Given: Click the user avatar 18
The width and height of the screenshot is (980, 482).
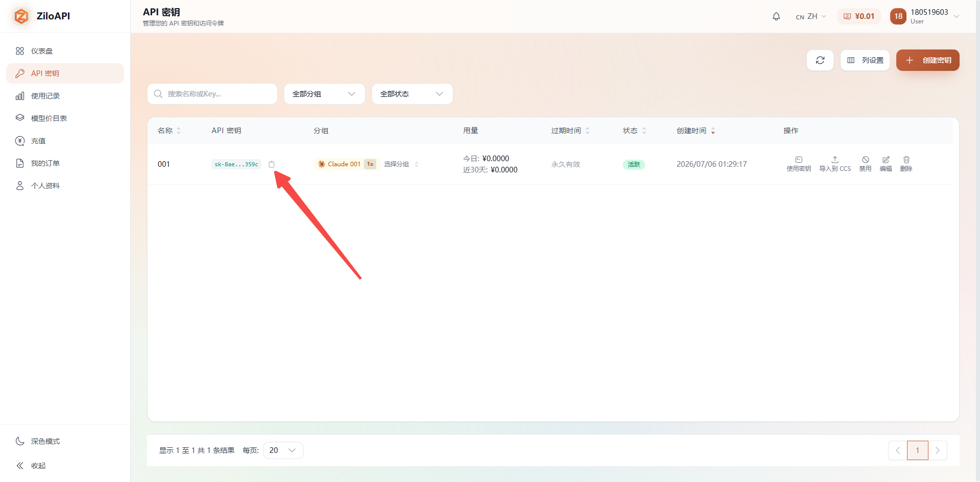Looking at the screenshot, I should 898,16.
